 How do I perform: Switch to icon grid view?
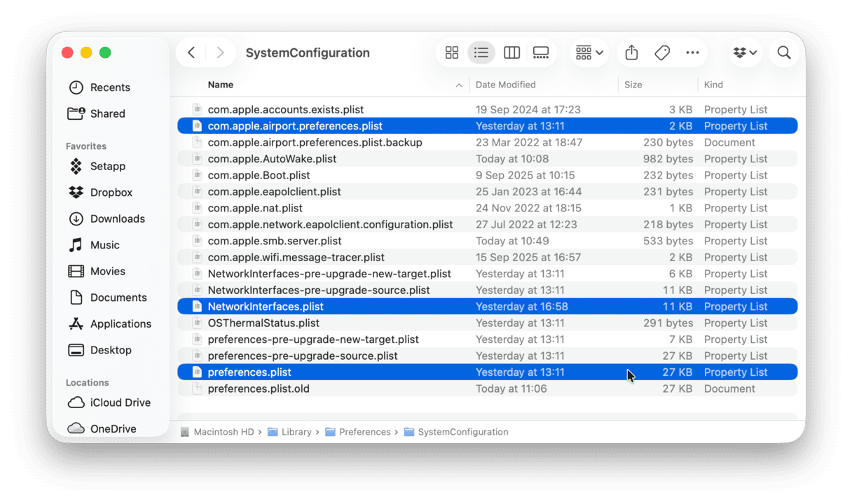coord(452,52)
